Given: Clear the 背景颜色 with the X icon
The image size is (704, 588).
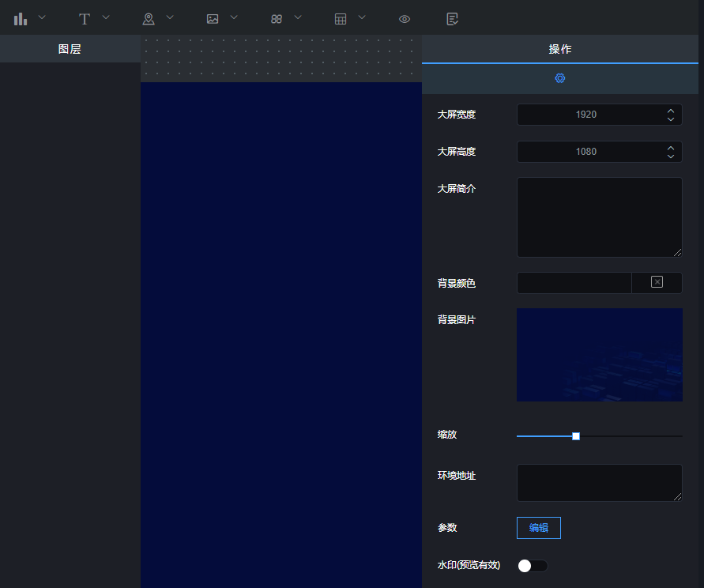Looking at the screenshot, I should click(x=657, y=282).
